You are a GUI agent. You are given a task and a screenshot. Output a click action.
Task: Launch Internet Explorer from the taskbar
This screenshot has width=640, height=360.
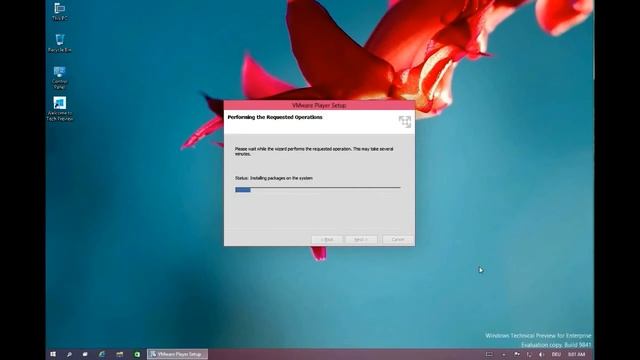click(x=102, y=354)
